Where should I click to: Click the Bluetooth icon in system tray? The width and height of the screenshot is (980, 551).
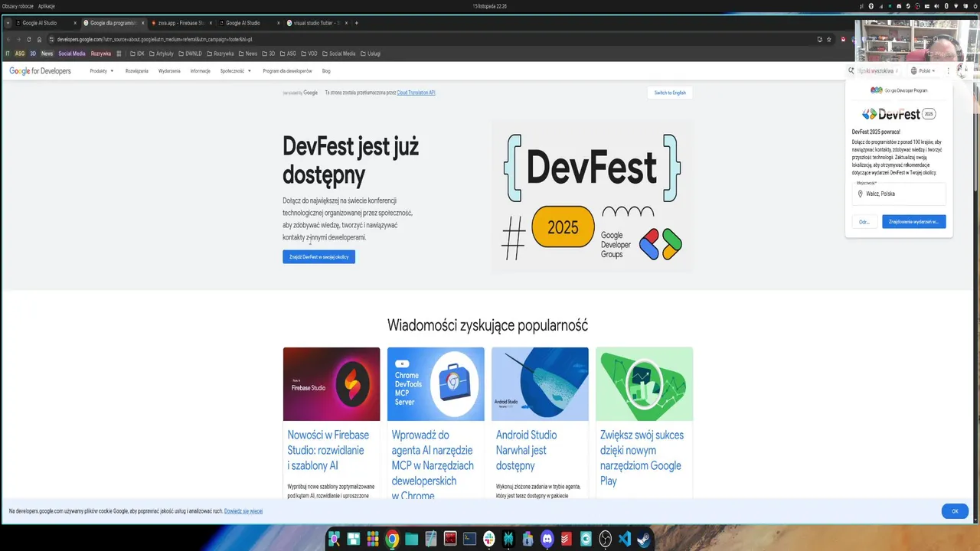(x=946, y=6)
